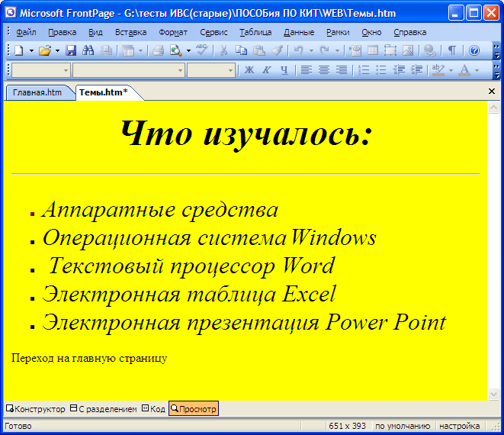Click the Print icon
Image resolution: width=504 pixels, height=435 pixels.
pyautogui.click(x=158, y=50)
